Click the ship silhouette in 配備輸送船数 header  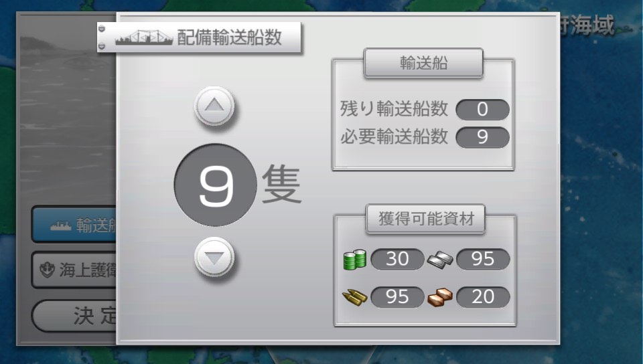143,37
